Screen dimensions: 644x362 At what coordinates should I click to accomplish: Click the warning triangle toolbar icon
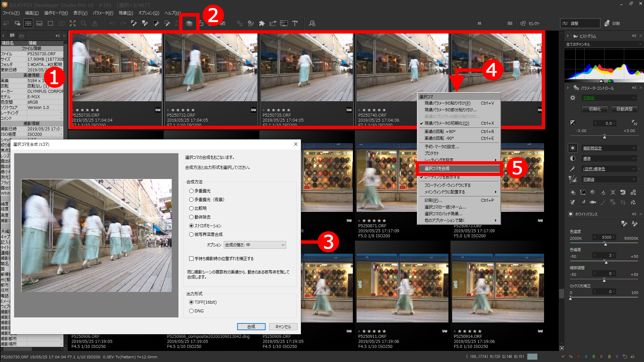coord(95,23)
